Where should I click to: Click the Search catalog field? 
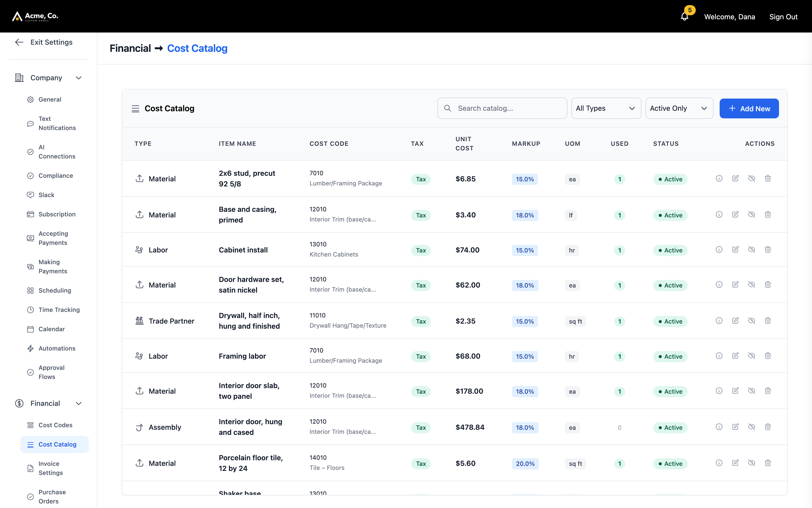pos(502,108)
